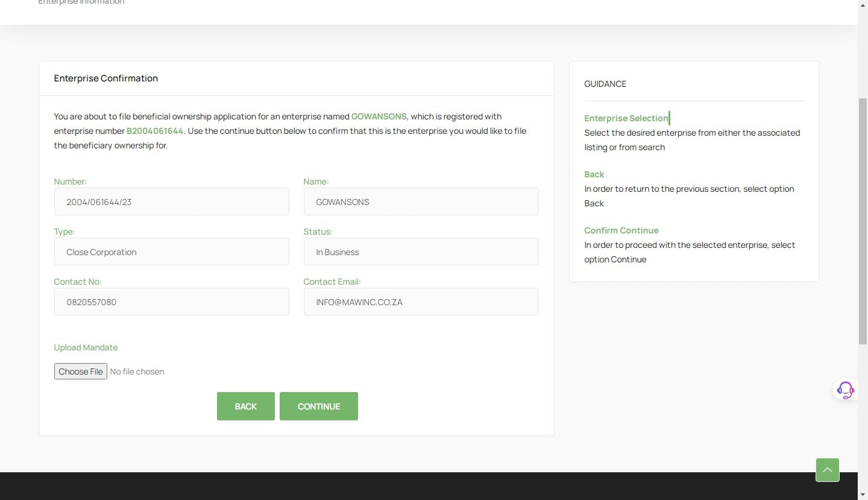Viewport: 868px width, 500px height.
Task: Click the Contact No field
Action: coord(171,302)
